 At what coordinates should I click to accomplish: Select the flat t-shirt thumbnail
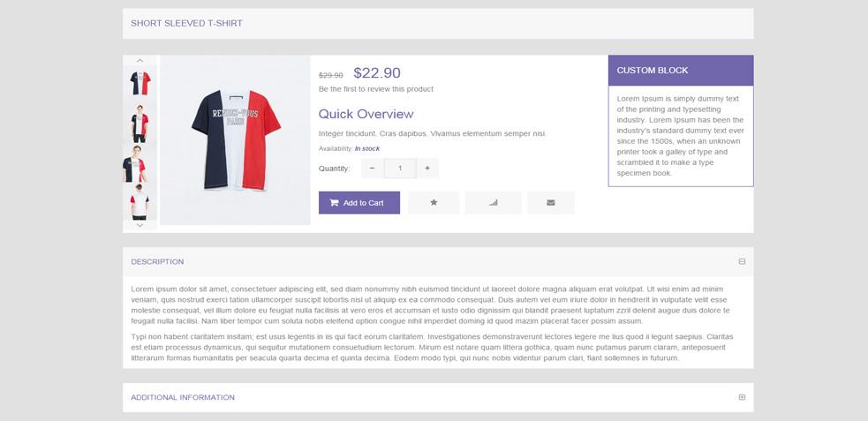coord(140,83)
